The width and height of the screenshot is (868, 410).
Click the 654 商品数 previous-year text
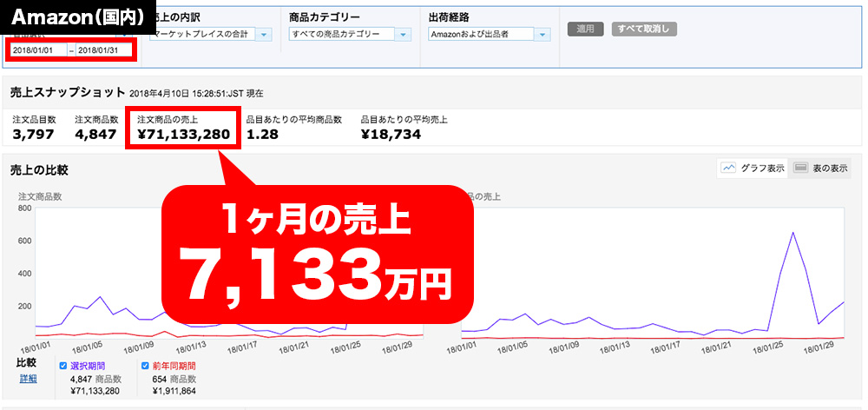click(x=174, y=379)
